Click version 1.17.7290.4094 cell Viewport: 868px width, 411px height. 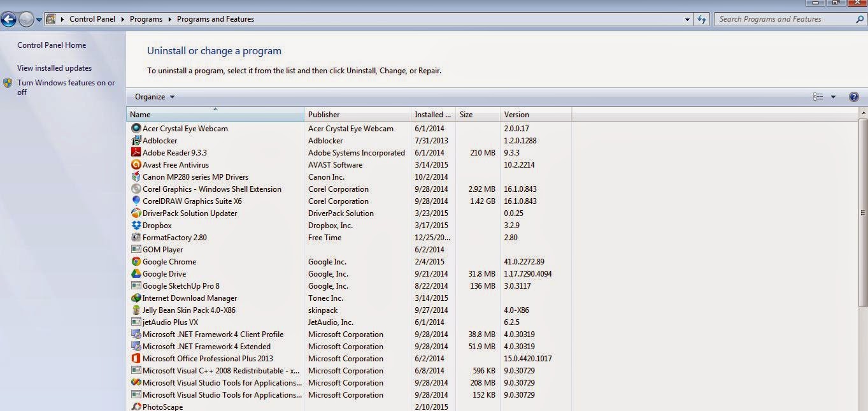528,274
